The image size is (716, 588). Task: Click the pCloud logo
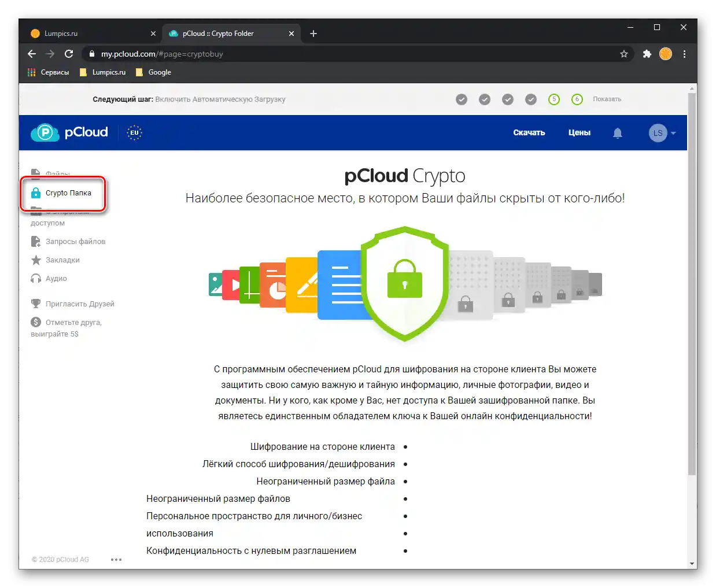(x=69, y=132)
